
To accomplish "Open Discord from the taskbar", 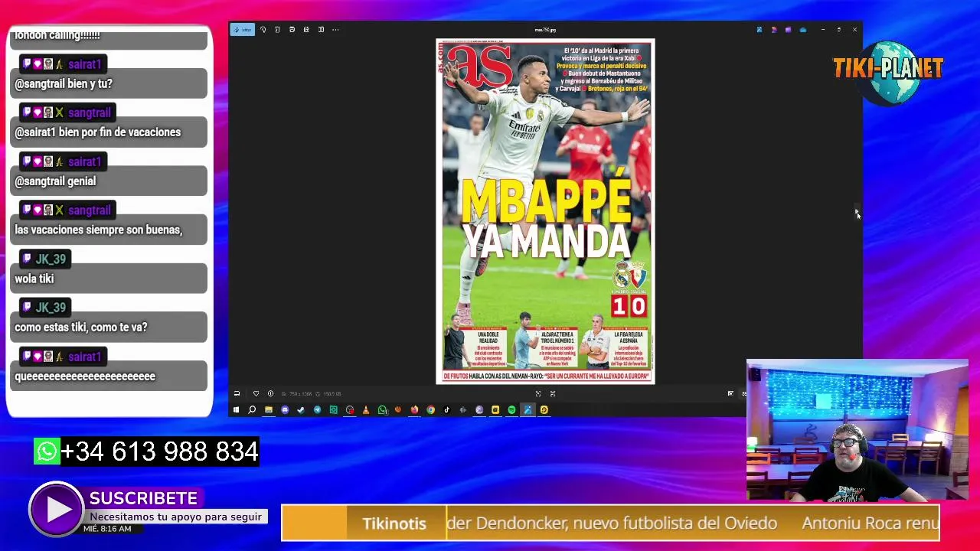I will (x=285, y=410).
